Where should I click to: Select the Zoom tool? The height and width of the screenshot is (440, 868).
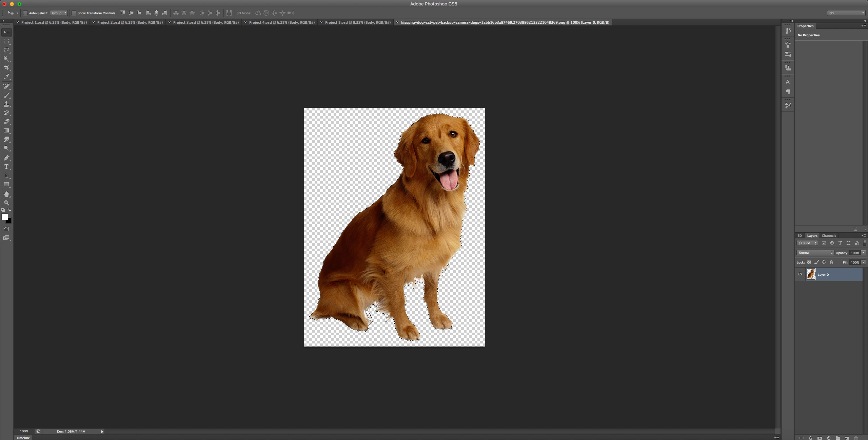[6, 203]
